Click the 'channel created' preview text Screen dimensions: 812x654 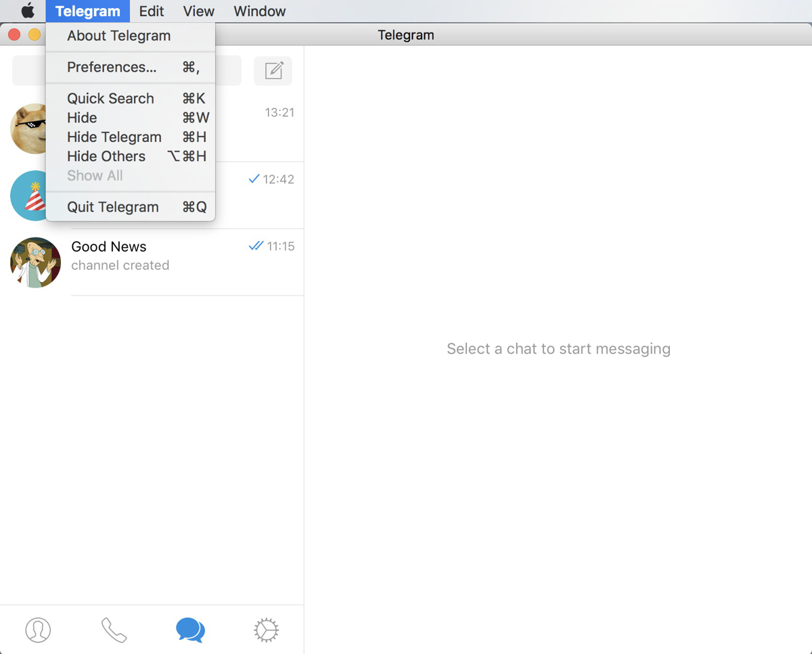tap(120, 265)
